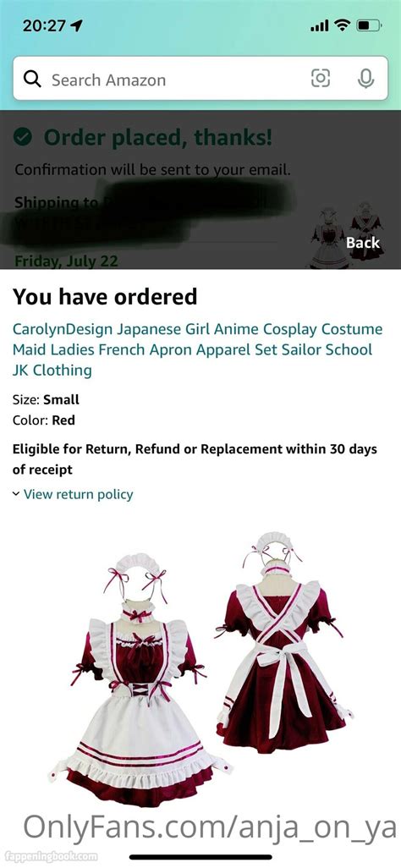The width and height of the screenshot is (401, 868).
Task: Open the View return policy text
Action: click(x=78, y=494)
